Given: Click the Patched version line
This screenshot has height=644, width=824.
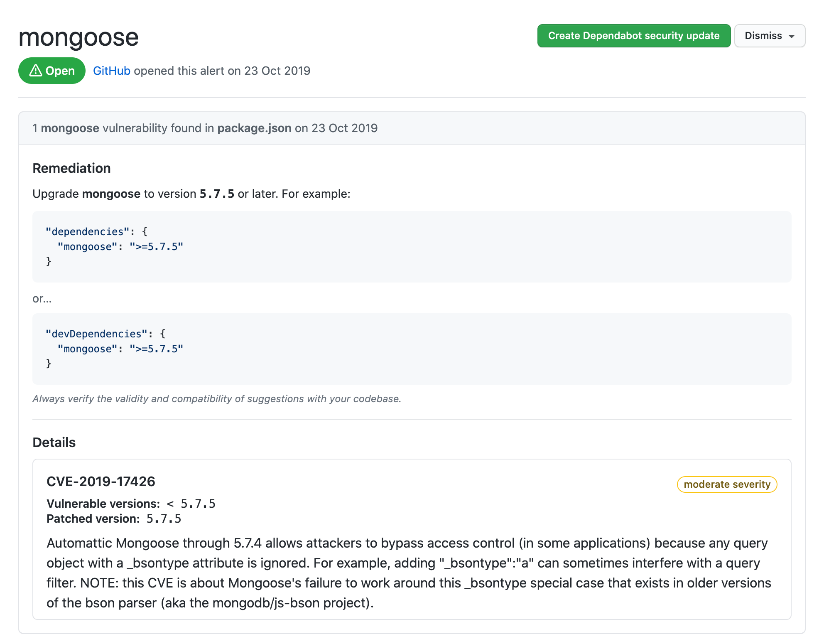Looking at the screenshot, I should pos(114,519).
